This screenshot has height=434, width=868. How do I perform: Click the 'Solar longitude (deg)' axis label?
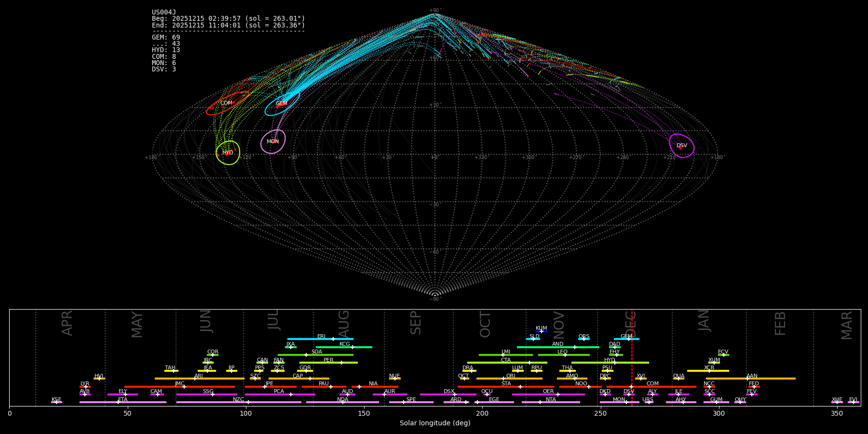434,423
